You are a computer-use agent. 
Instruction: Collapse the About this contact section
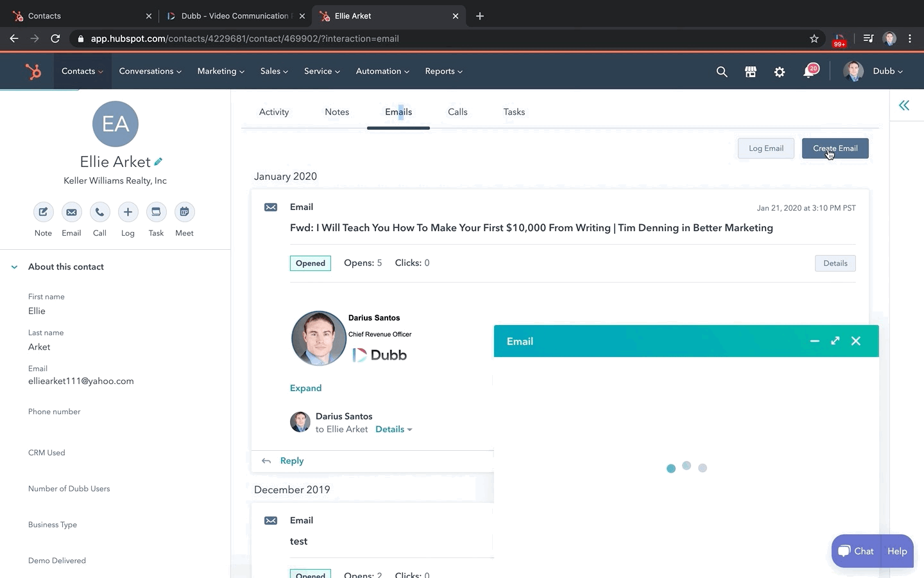[14, 267]
